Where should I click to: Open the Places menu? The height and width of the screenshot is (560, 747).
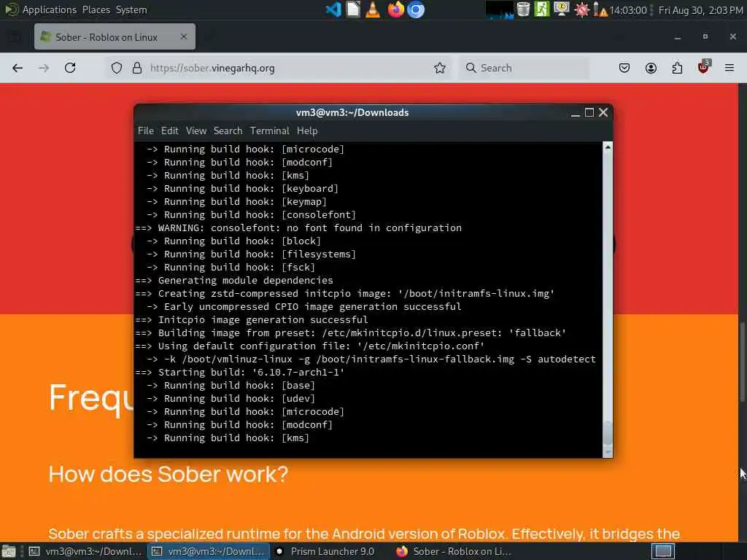[96, 9]
